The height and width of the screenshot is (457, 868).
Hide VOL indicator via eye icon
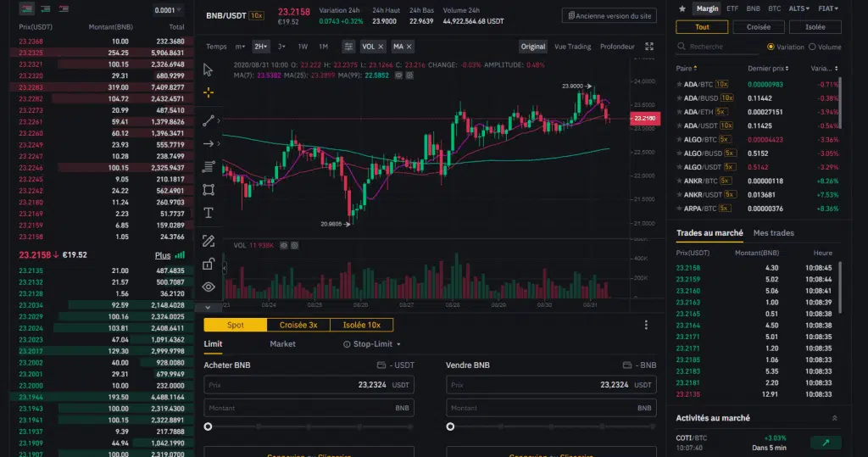tap(283, 245)
